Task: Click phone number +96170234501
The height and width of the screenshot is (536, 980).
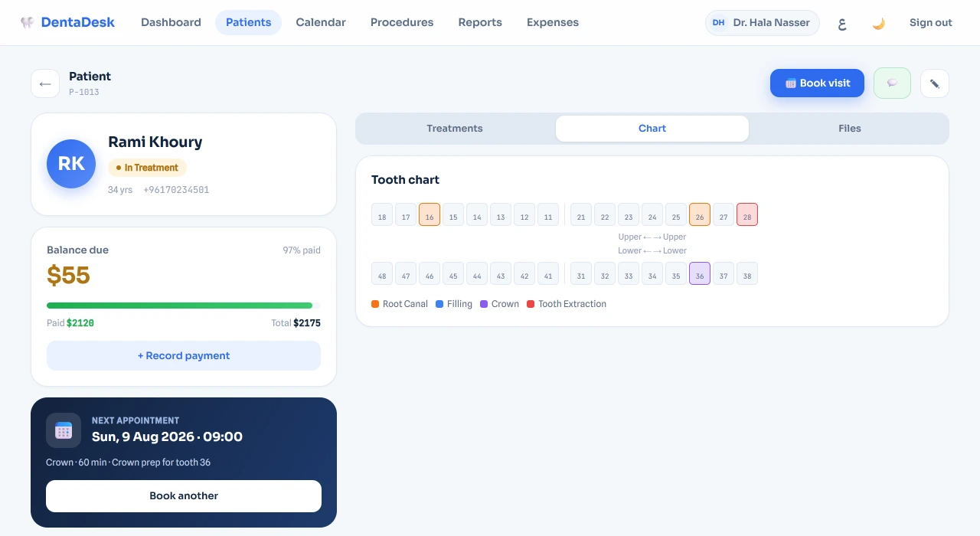Action: pos(176,190)
